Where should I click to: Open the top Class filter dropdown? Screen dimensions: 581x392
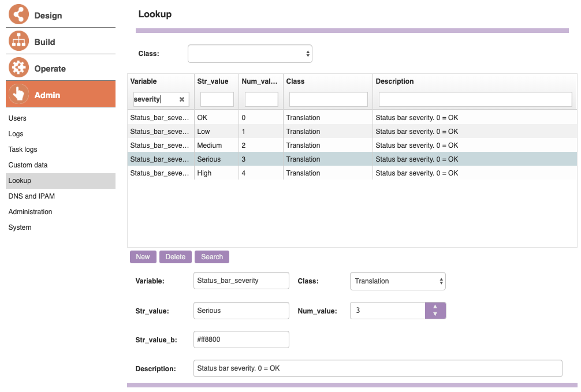point(249,54)
